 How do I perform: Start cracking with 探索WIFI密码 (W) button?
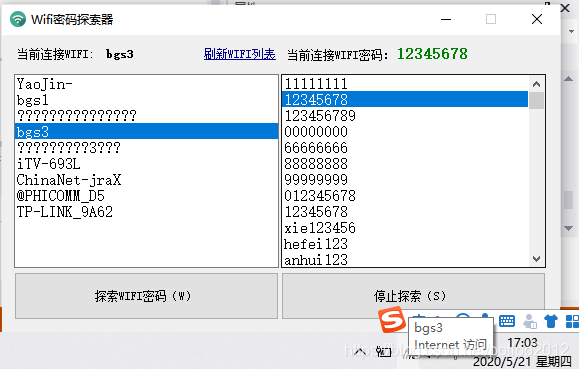tap(146, 296)
